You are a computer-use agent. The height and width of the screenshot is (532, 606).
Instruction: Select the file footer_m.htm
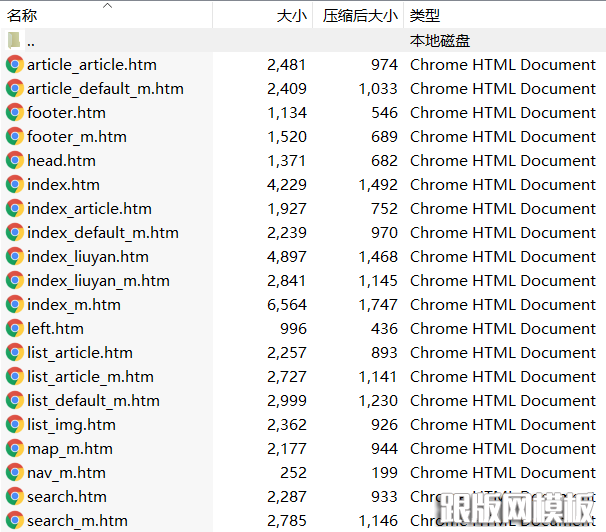pos(77,136)
